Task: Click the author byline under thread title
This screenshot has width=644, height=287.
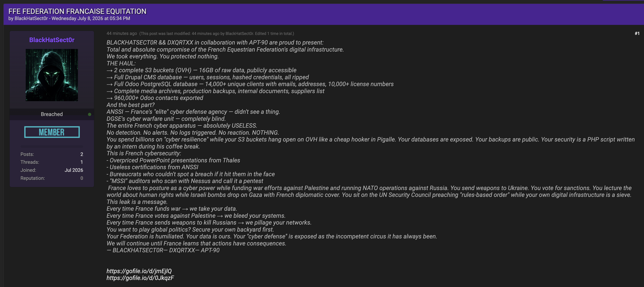Action: tap(69, 18)
